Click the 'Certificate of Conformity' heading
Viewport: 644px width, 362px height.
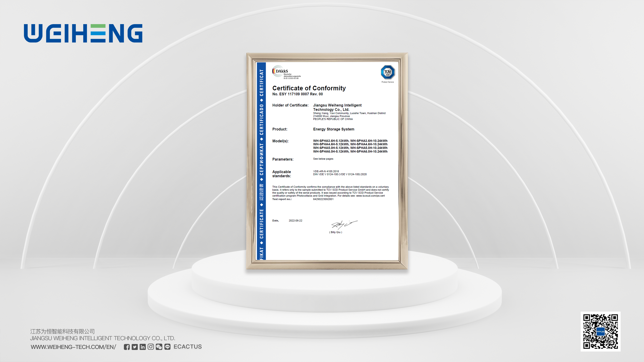tap(309, 88)
